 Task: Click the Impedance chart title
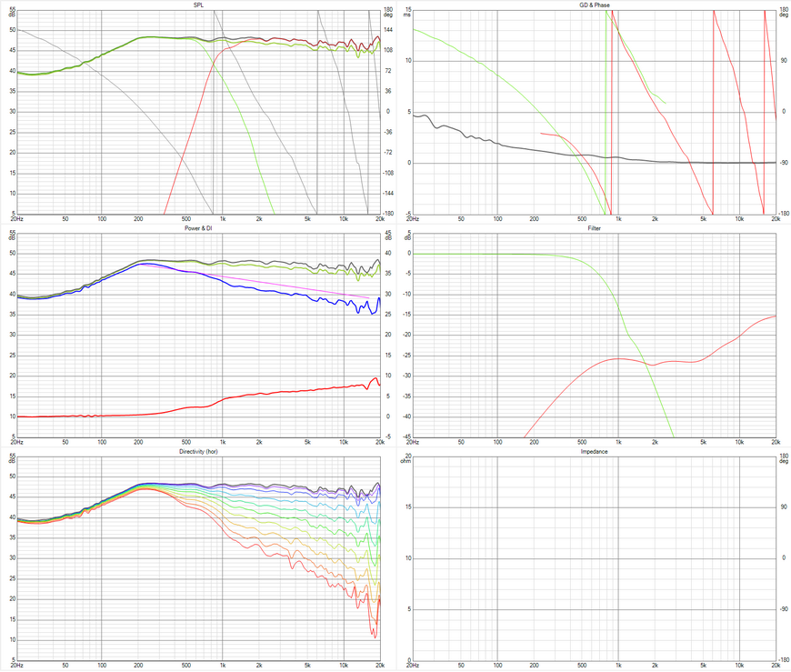pos(595,452)
